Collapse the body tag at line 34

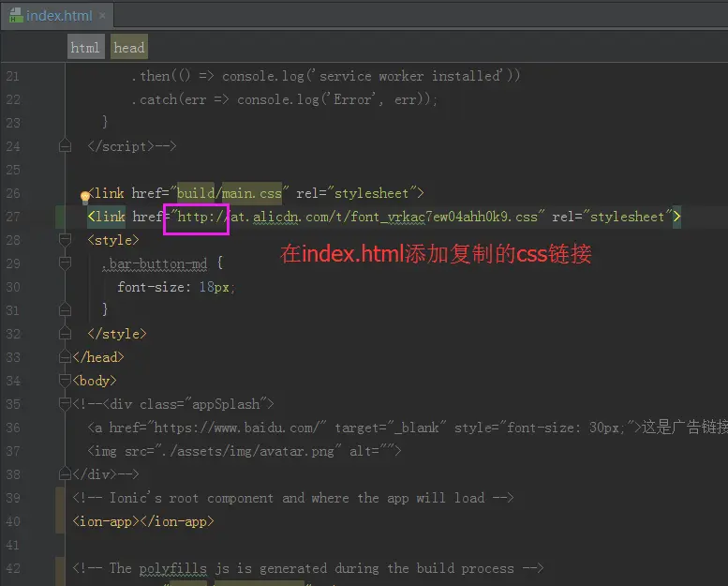click(65, 381)
